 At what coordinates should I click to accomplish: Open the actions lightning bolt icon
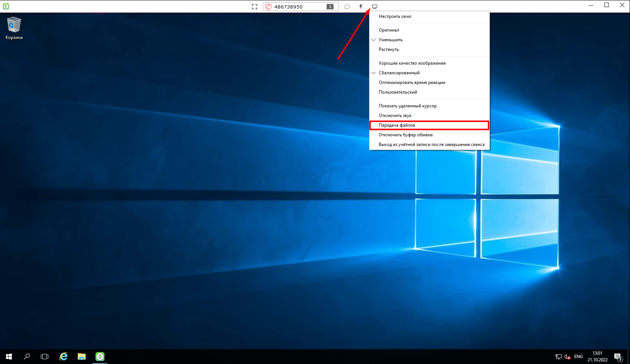(361, 7)
